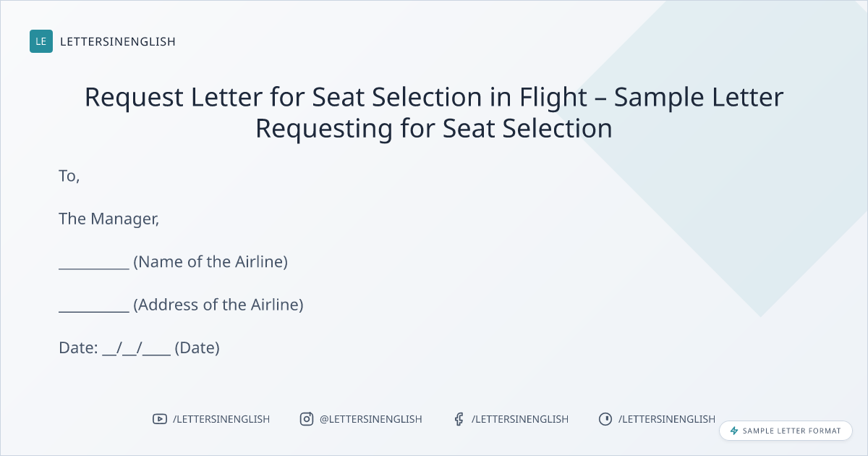Image resolution: width=868 pixels, height=456 pixels.
Task: Click the blank date field after Date:
Action: tap(137, 348)
